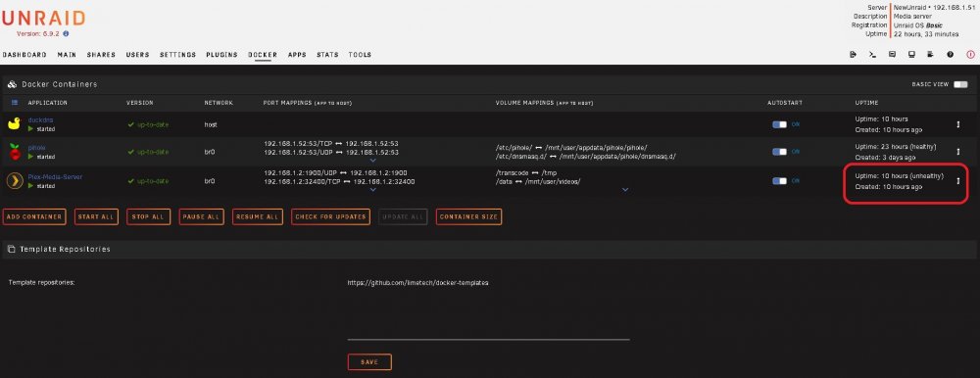Click '/etc/pihole/' volume mapping line
The height and width of the screenshot is (378, 980).
571,147
